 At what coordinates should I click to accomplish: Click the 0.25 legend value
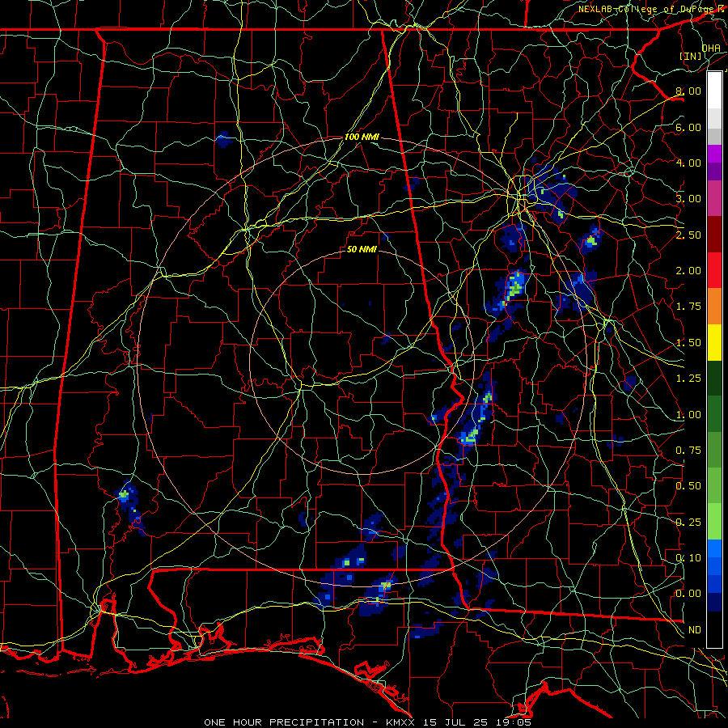coord(688,523)
